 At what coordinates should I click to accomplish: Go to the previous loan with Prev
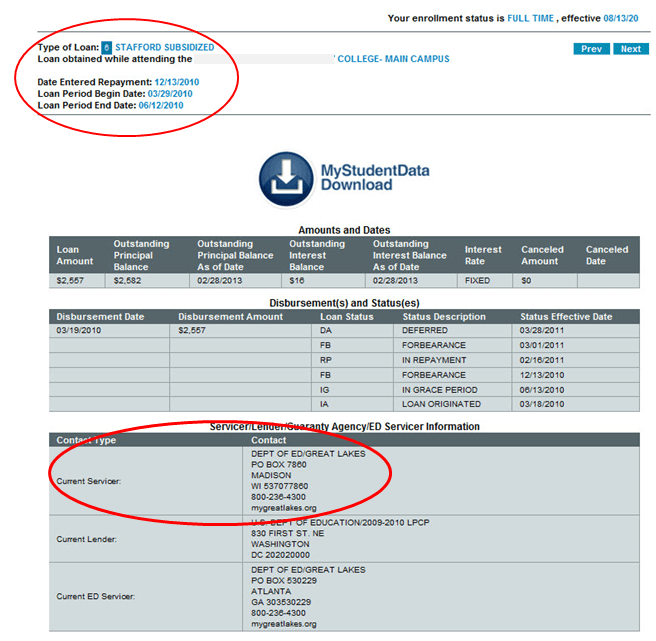point(591,49)
